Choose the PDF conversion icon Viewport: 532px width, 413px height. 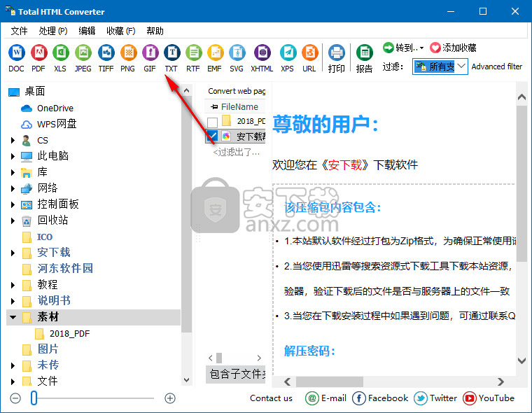coord(38,52)
